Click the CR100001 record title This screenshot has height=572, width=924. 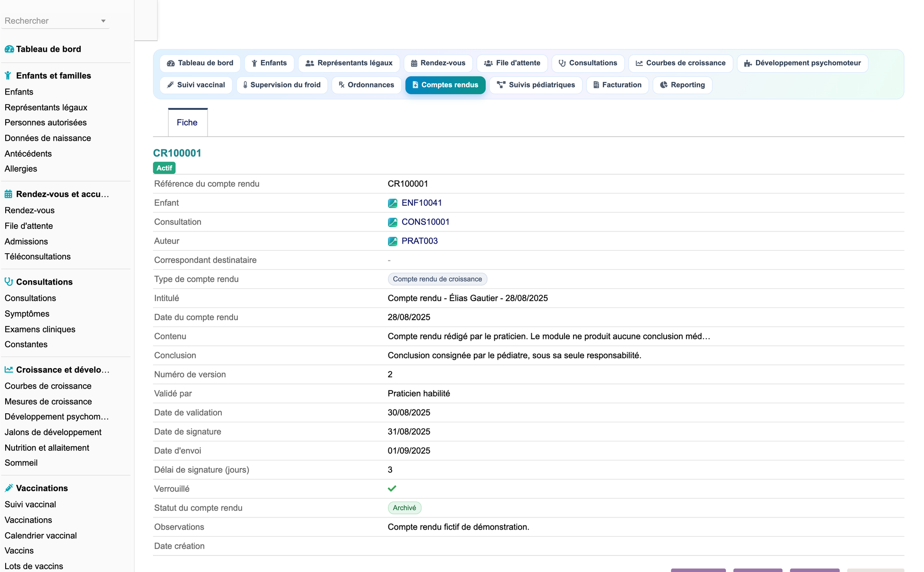177,153
